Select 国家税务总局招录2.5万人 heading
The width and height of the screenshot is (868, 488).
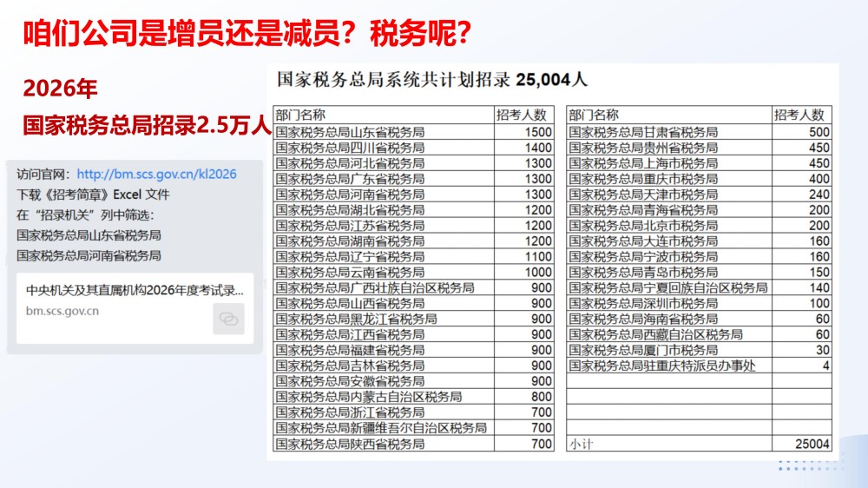point(148,125)
